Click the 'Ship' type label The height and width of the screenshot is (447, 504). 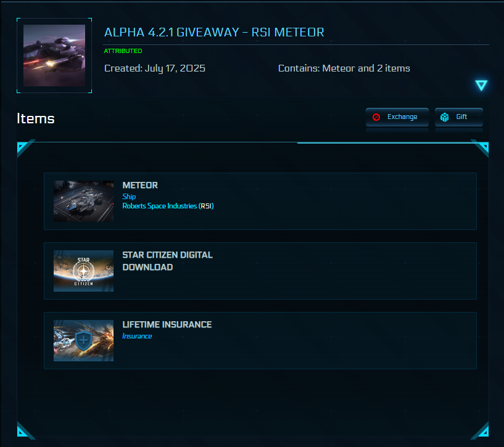129,196
